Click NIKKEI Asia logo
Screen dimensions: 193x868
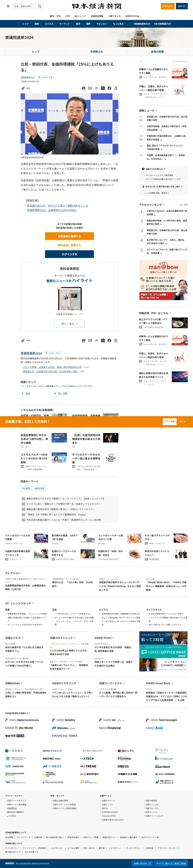click(154, 728)
